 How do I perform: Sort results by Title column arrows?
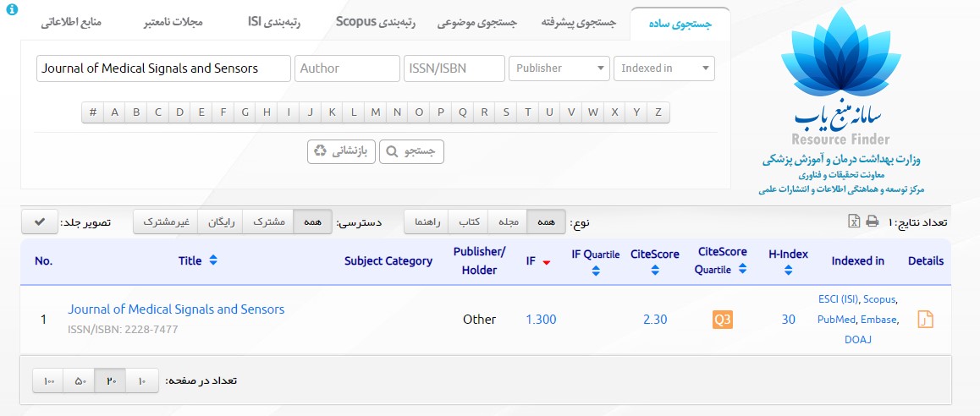coord(213,261)
